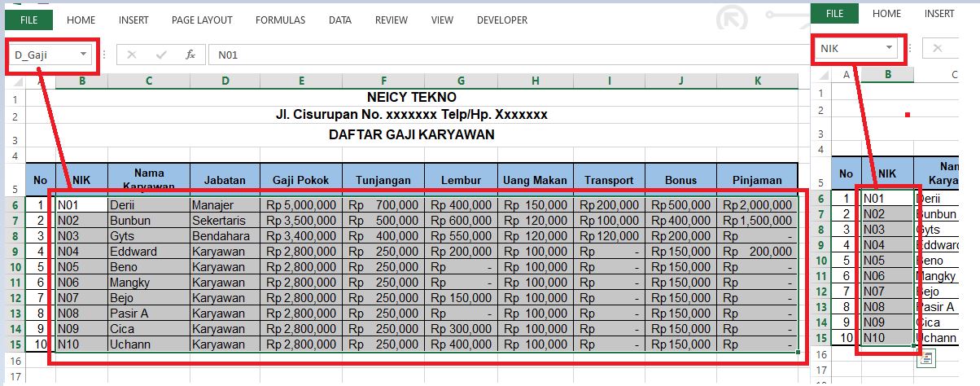The image size is (980, 386).
Task: Click the Bonus header cell
Action: 680,180
